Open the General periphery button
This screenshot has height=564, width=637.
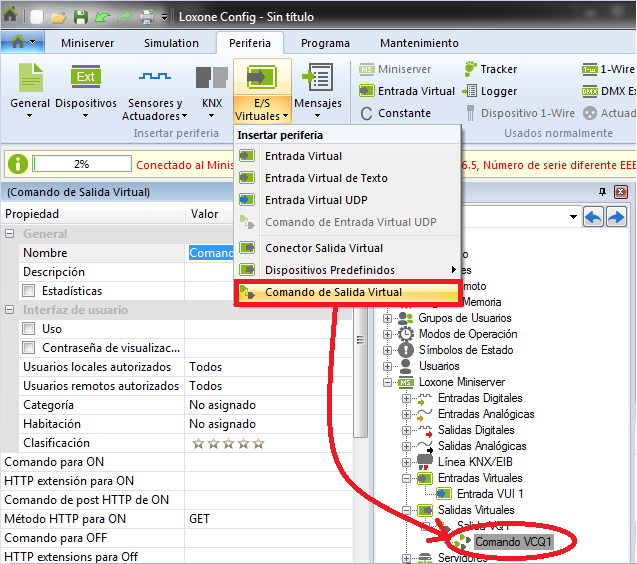click(30, 90)
